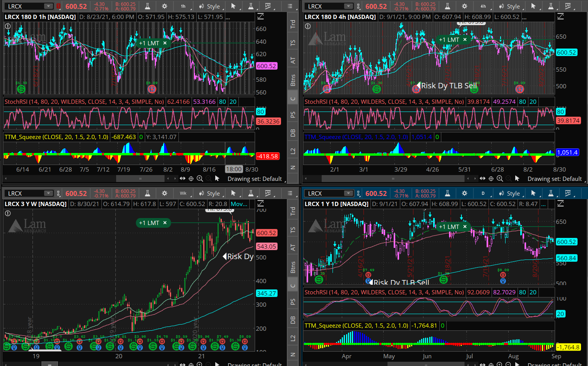Open list menu icon on 1h chart
The width and height of the screenshot is (588, 366).
pos(290,6)
